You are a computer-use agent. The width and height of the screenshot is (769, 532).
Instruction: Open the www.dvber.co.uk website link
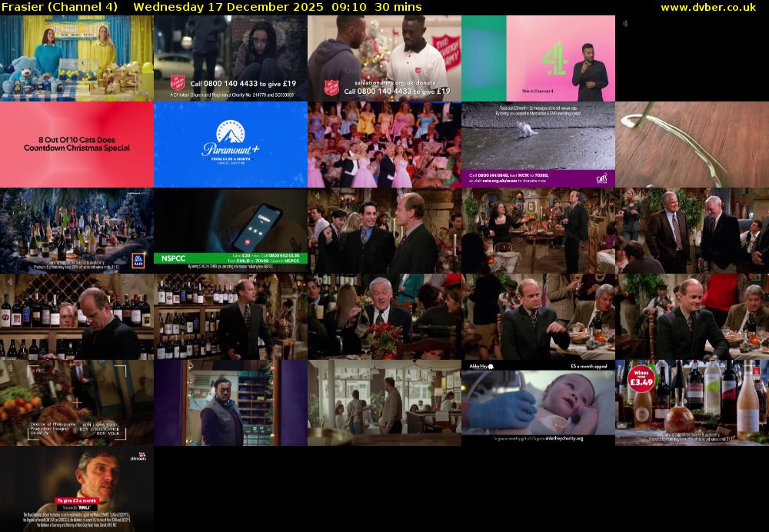click(712, 7)
